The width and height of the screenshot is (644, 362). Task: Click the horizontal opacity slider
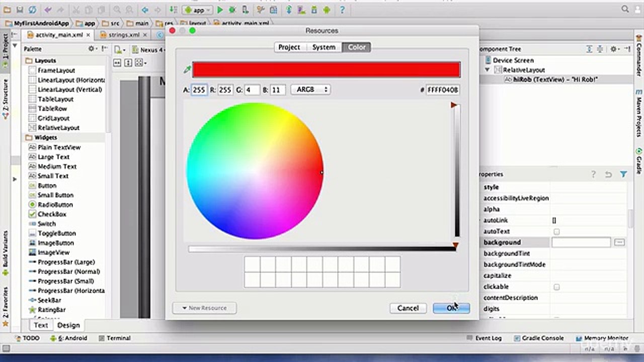(322, 249)
